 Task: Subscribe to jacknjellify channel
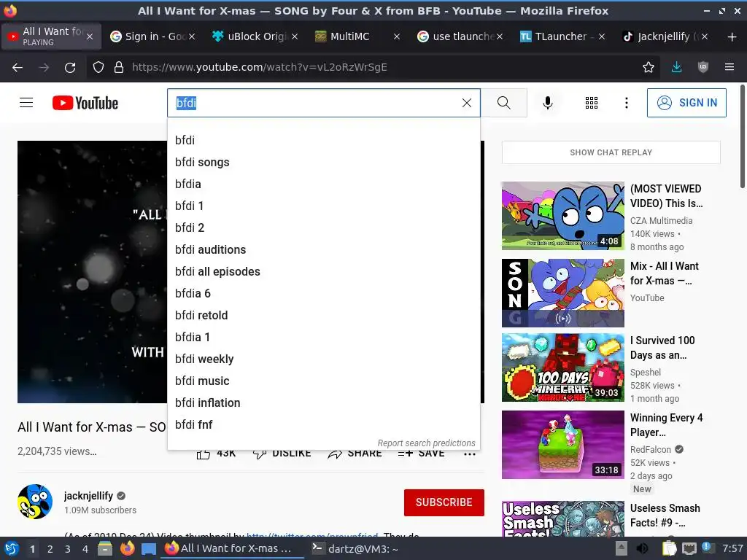(444, 502)
